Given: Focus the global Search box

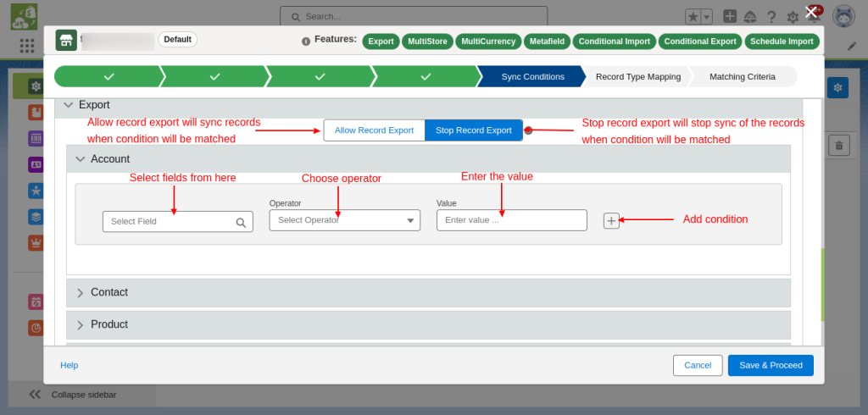Looking at the screenshot, I should (x=414, y=17).
